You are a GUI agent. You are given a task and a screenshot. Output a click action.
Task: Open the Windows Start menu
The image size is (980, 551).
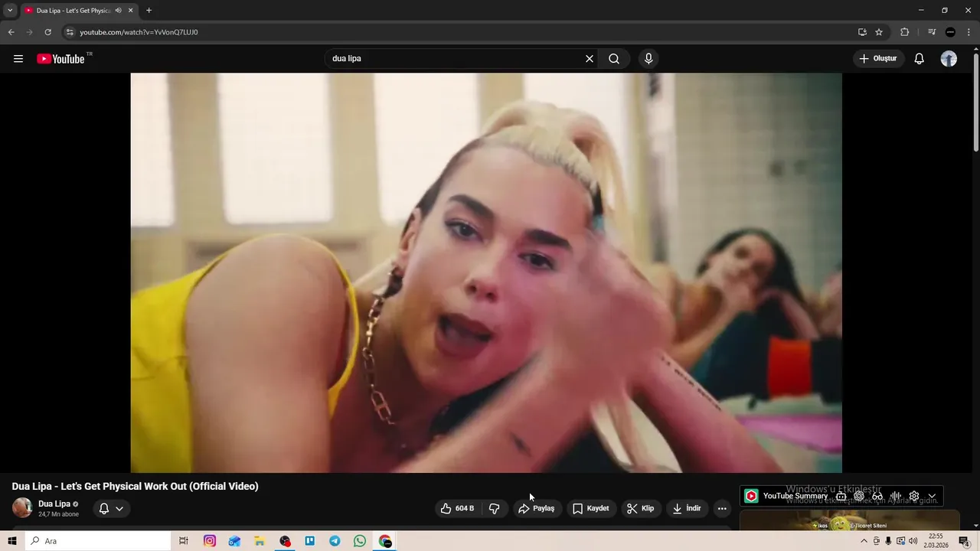[x=11, y=541]
